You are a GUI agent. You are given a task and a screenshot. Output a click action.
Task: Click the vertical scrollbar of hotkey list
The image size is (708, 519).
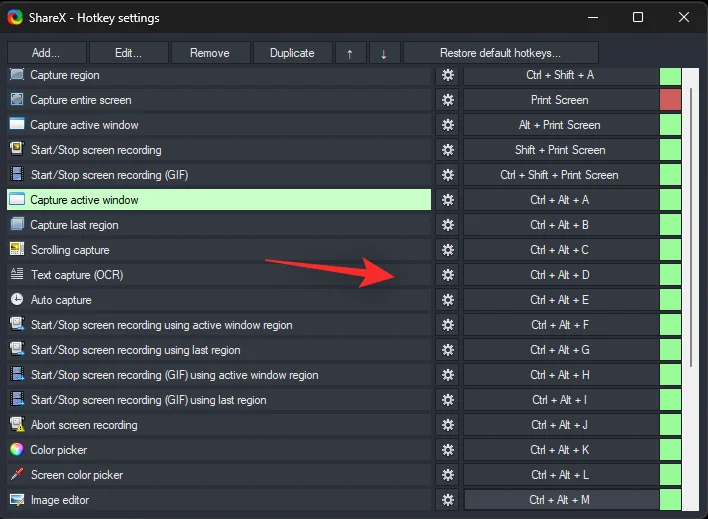(689, 220)
